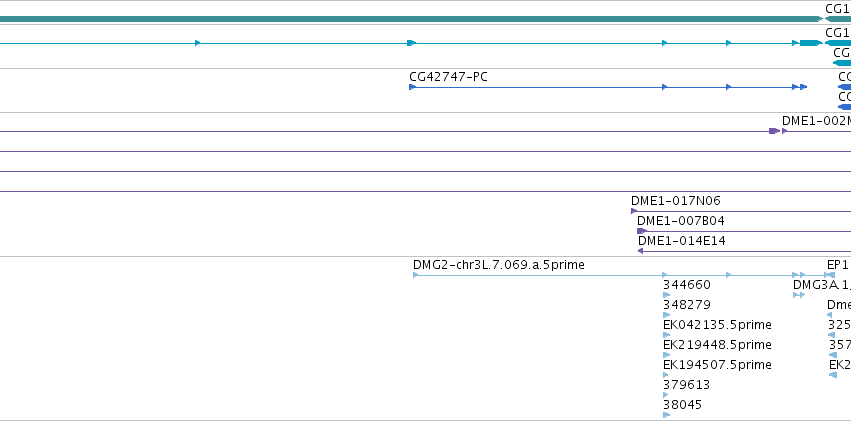Select the thick teal gene bar at top
The image size is (851, 421).
point(411,19)
